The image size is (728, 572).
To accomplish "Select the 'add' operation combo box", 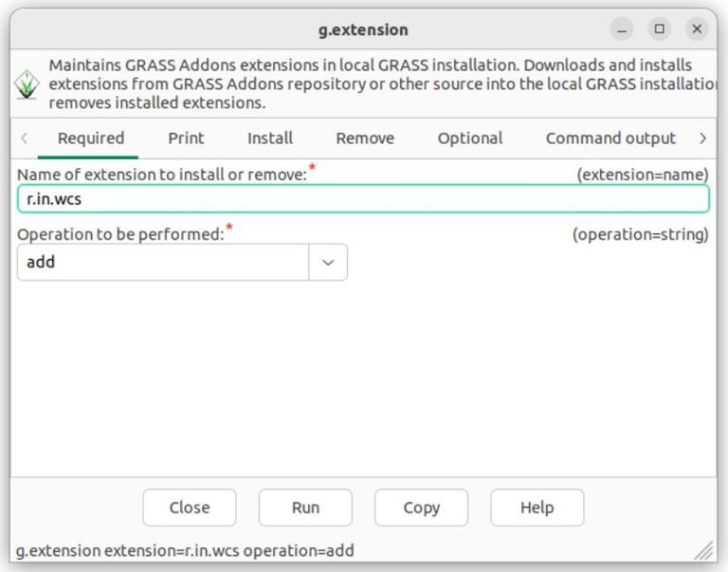I will 182,262.
